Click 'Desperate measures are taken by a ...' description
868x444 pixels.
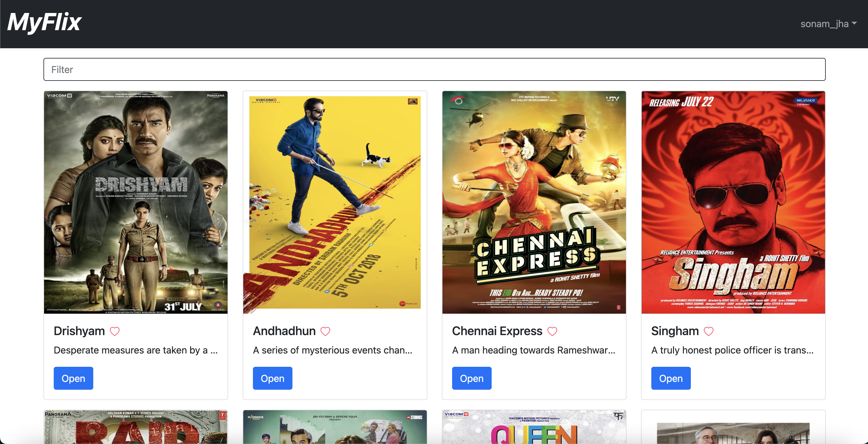click(x=136, y=350)
